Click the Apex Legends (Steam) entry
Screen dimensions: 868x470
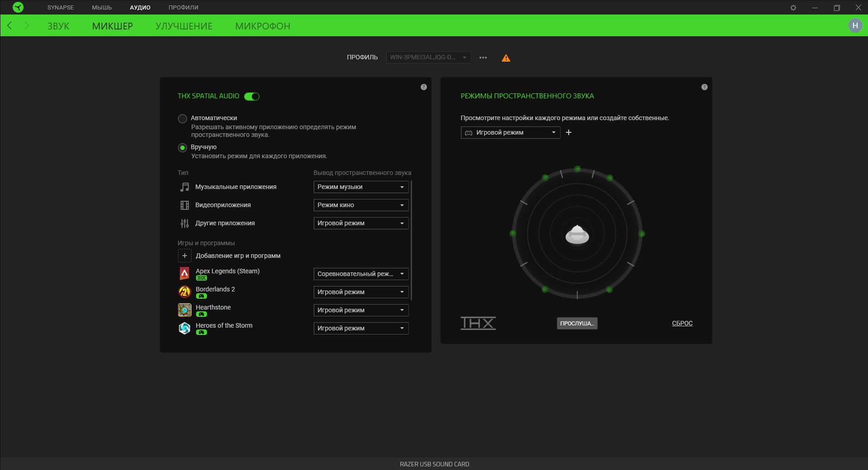[x=228, y=271]
